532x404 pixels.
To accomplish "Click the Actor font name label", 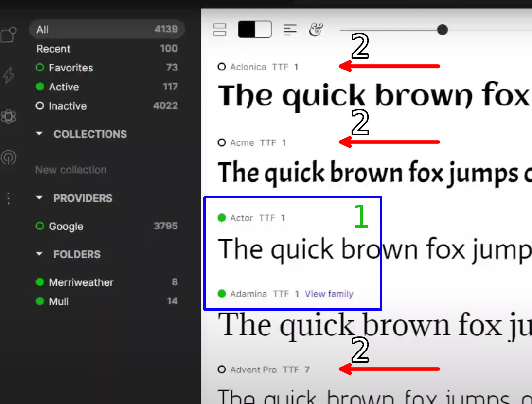I will pos(242,218).
